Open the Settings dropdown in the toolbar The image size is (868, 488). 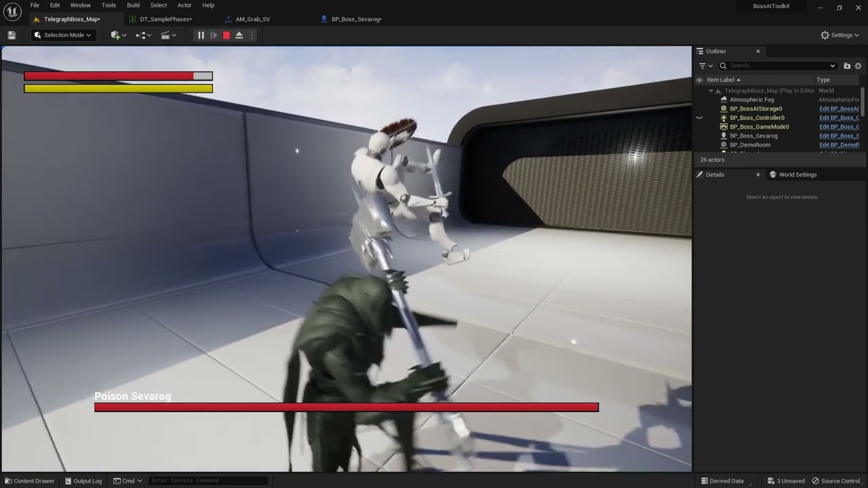pos(840,35)
